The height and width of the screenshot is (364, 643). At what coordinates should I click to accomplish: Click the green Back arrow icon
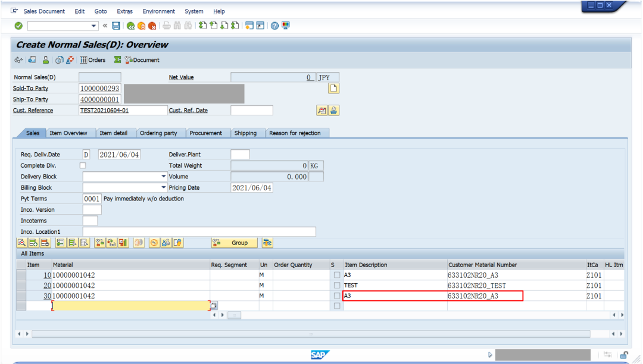click(x=130, y=26)
